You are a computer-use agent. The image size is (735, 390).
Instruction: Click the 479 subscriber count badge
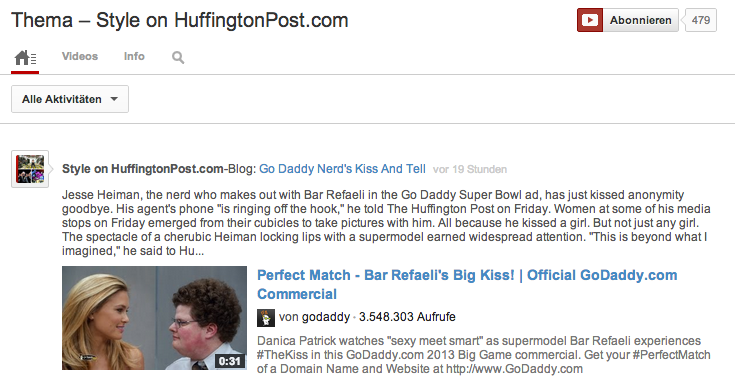[700, 20]
